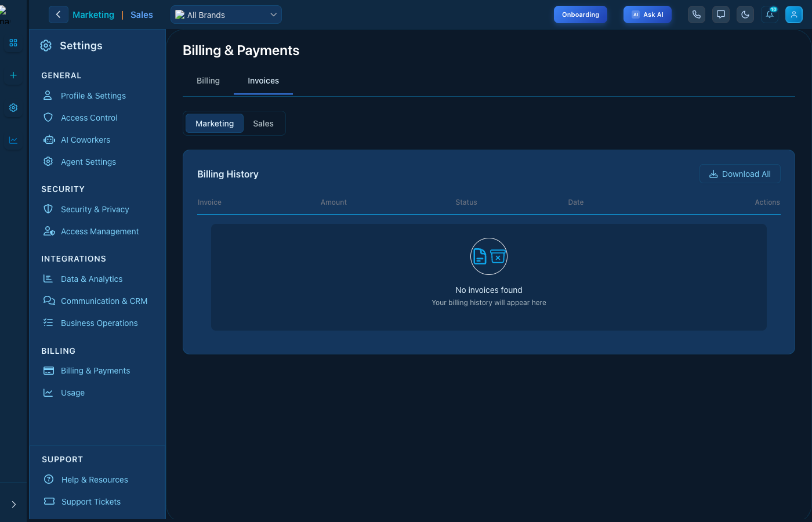Click the 'No invoices found' message

coord(489,290)
